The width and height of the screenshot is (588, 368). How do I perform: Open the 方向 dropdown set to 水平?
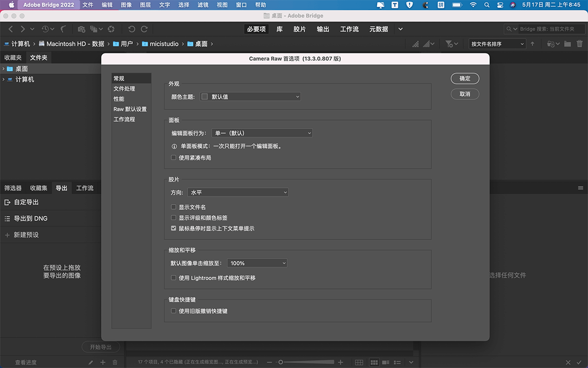pos(238,193)
